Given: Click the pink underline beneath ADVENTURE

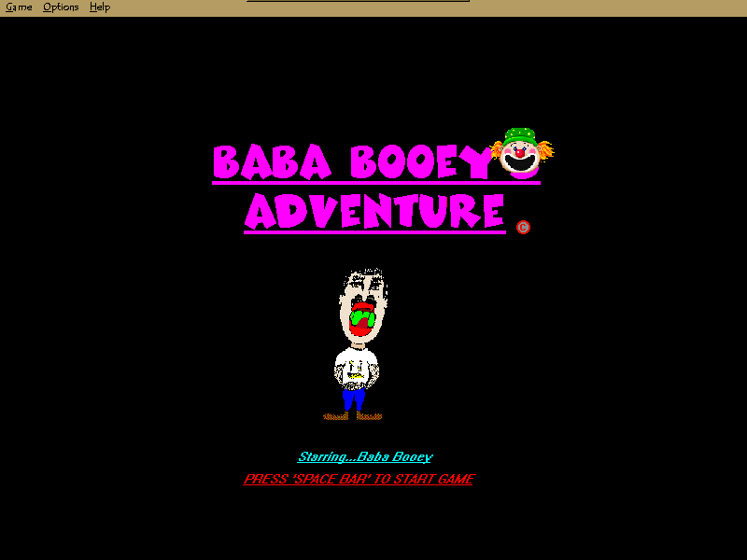Looking at the screenshot, I should pos(373,232).
